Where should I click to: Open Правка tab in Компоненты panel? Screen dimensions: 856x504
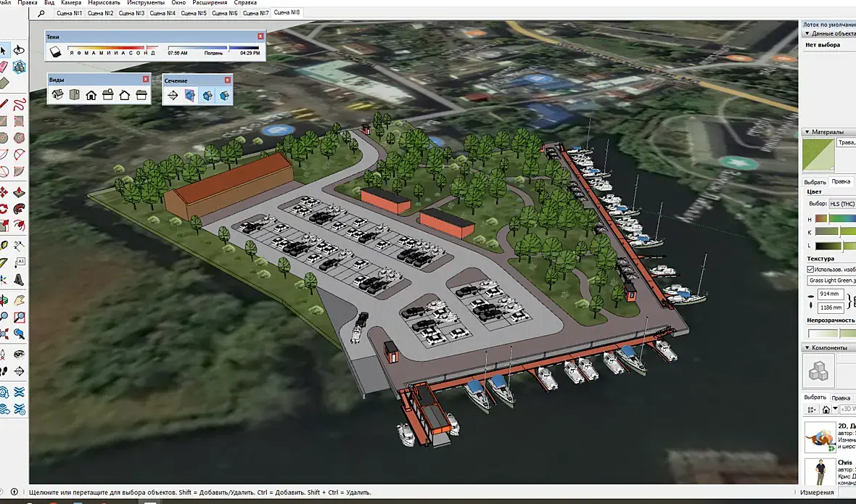841,398
